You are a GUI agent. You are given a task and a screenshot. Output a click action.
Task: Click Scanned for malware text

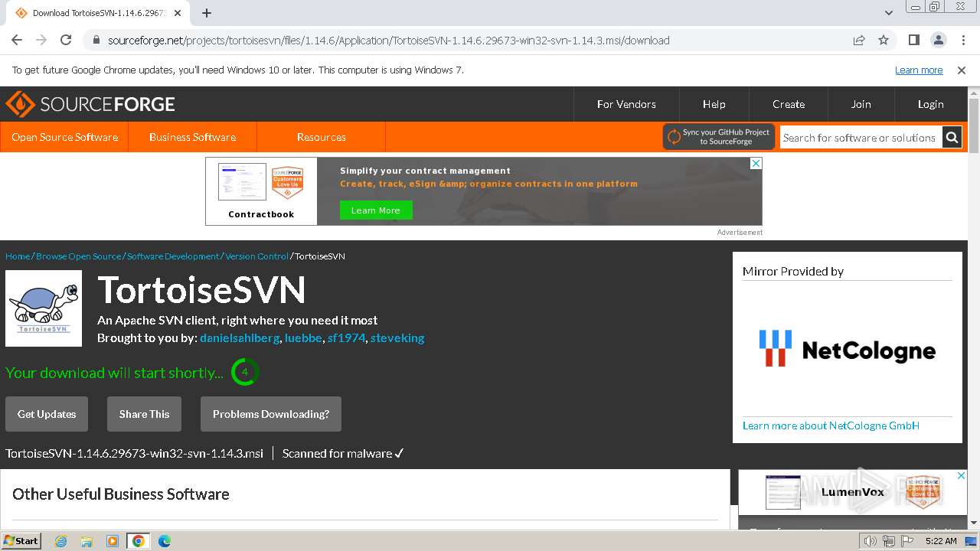click(x=343, y=453)
